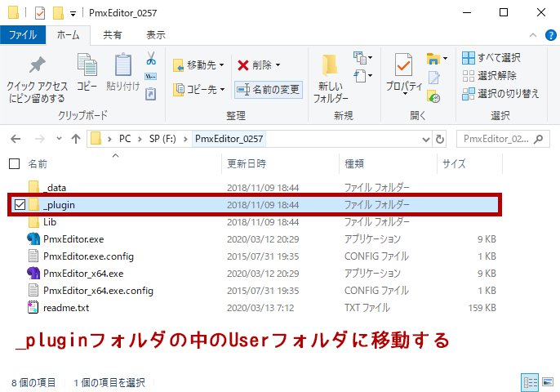This screenshot has height=392, width=560.
Task: Open the recent locations chevron
Action: [x=59, y=139]
